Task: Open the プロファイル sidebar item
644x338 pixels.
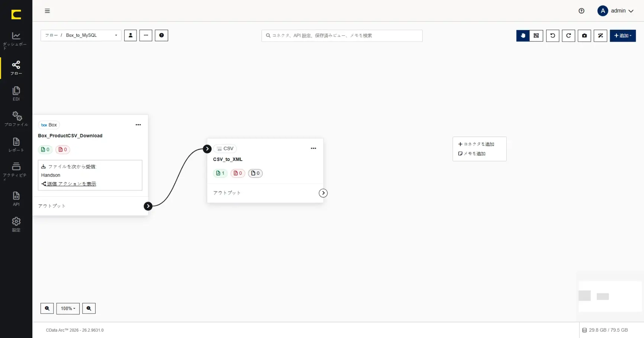Action: tap(16, 119)
